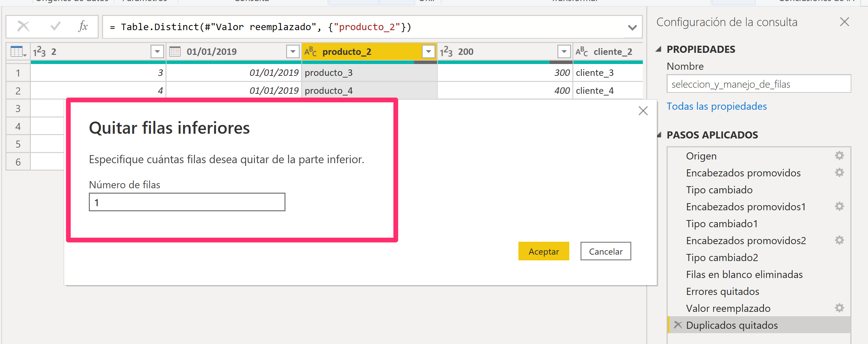Click the text type icon of producto_2
The height and width of the screenshot is (344, 868).
(x=311, y=52)
